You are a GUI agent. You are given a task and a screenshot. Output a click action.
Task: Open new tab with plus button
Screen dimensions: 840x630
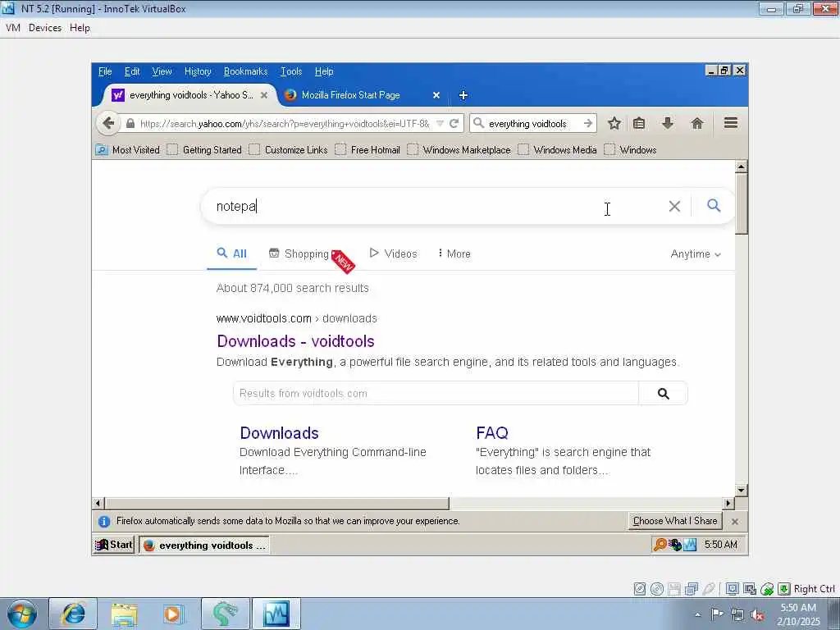click(463, 95)
